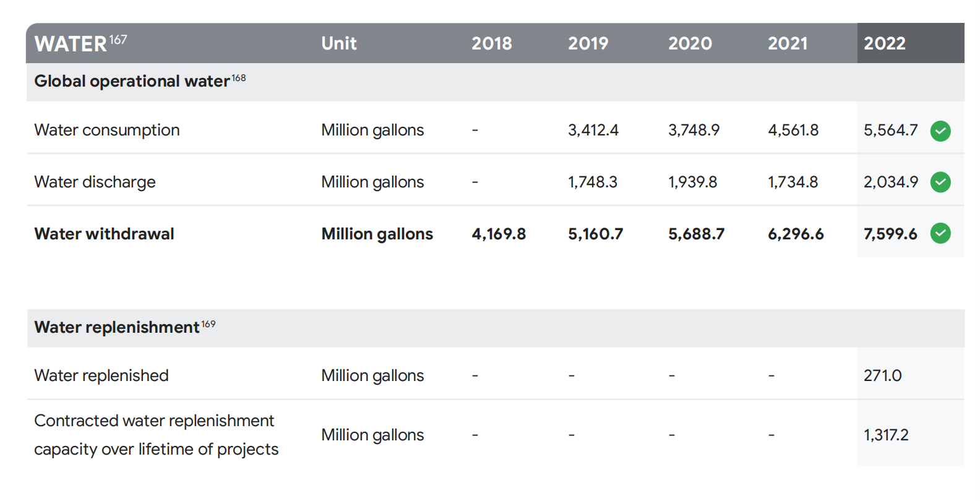Click the 2022 water replenished value 271.0
980x501 pixels.
[882, 375]
